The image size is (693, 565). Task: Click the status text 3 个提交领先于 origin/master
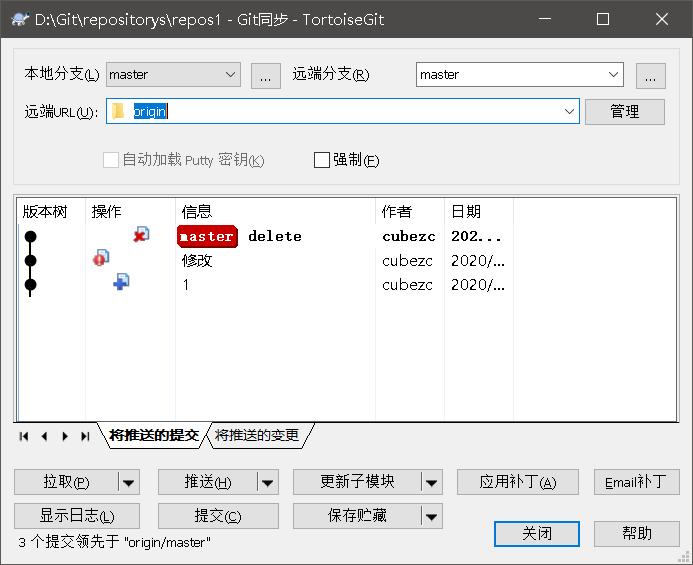(x=114, y=542)
